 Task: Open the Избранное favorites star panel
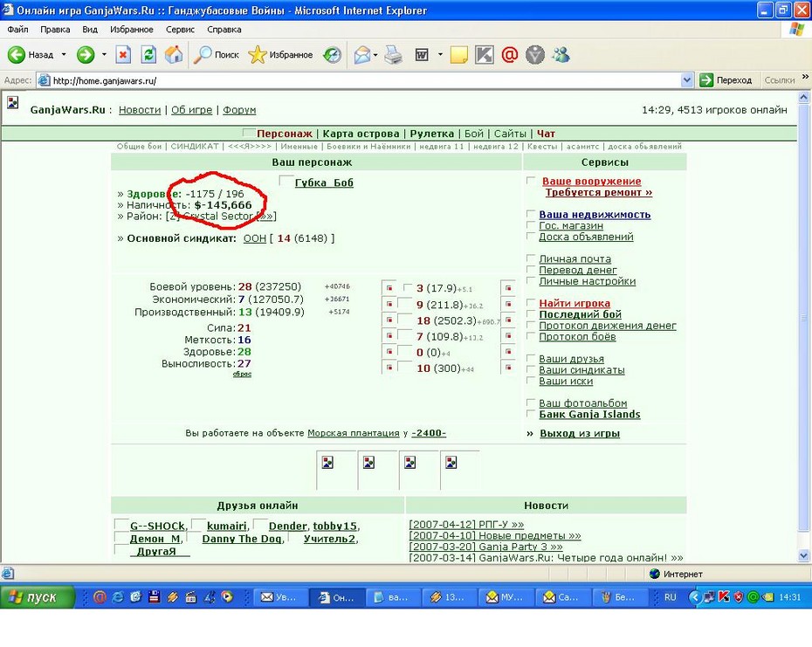tap(280, 54)
